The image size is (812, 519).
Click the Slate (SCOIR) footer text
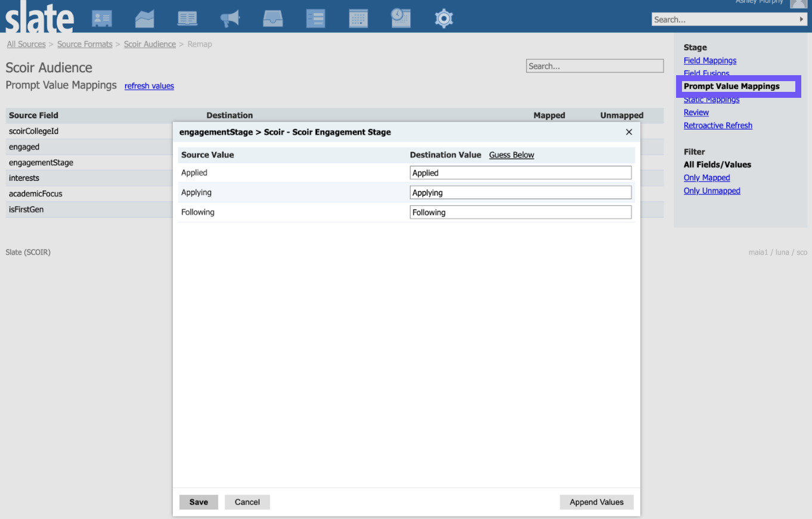click(x=28, y=252)
